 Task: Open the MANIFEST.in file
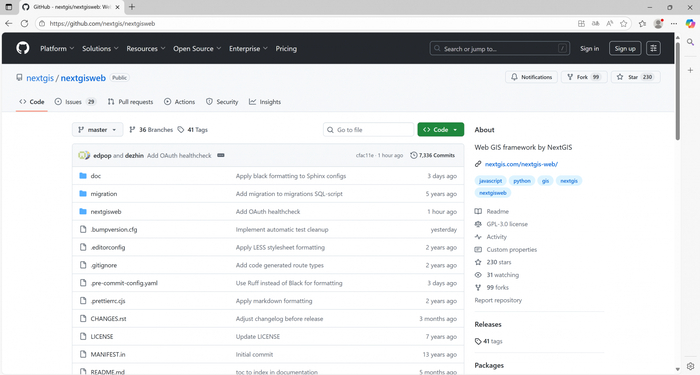click(108, 354)
